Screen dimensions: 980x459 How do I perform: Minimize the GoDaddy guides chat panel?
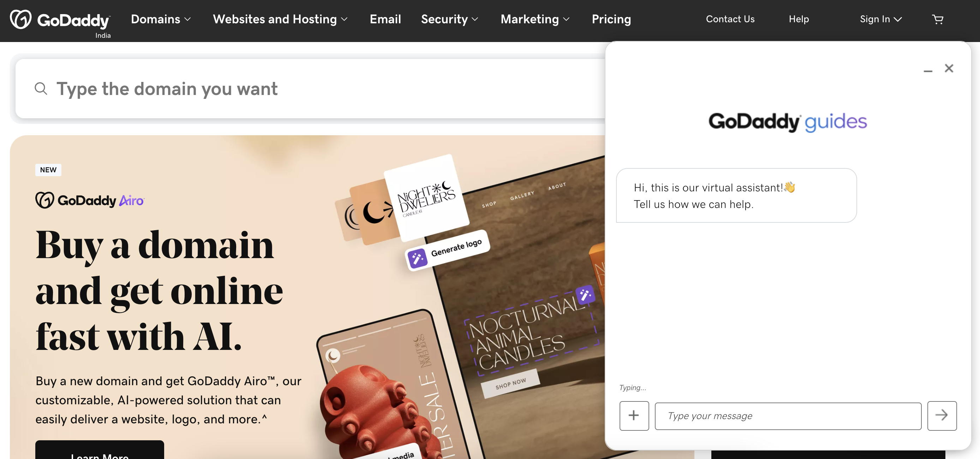(x=928, y=71)
